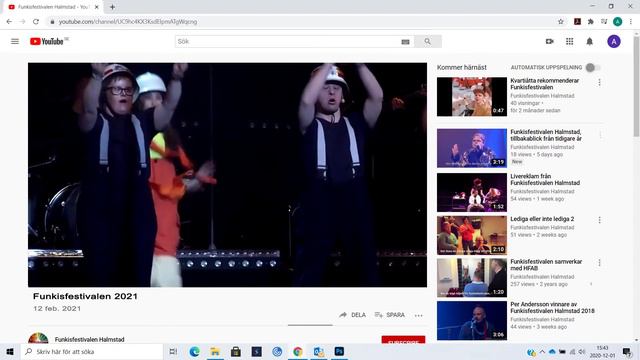Open the notifications bell
The image size is (640, 360).
tap(589, 41)
